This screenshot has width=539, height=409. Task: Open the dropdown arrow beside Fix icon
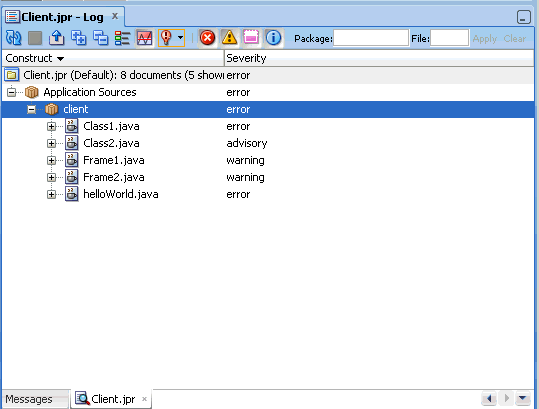coord(180,37)
